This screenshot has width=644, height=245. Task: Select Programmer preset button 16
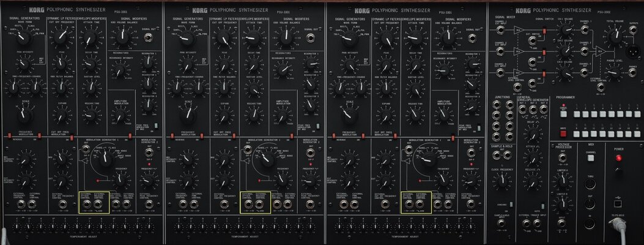click(x=637, y=134)
